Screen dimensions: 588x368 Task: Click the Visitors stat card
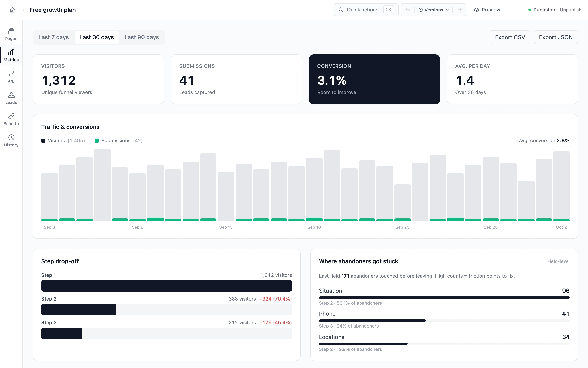point(98,79)
